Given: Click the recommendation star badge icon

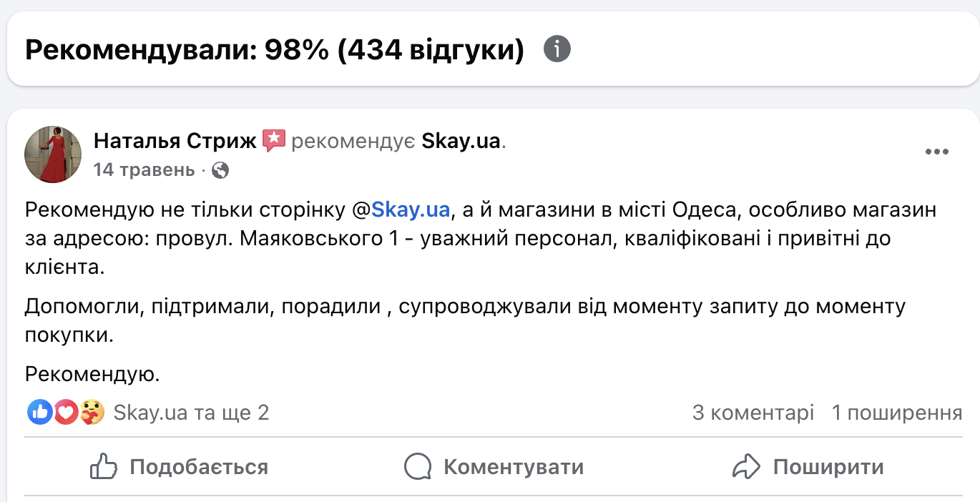Looking at the screenshot, I should click(274, 141).
